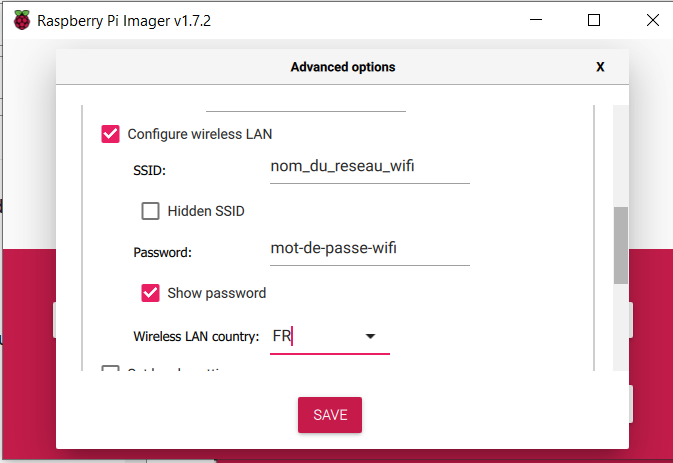Tick the partially visible checkbox below Wireless LAN country
This screenshot has height=463, width=673.
[110, 369]
